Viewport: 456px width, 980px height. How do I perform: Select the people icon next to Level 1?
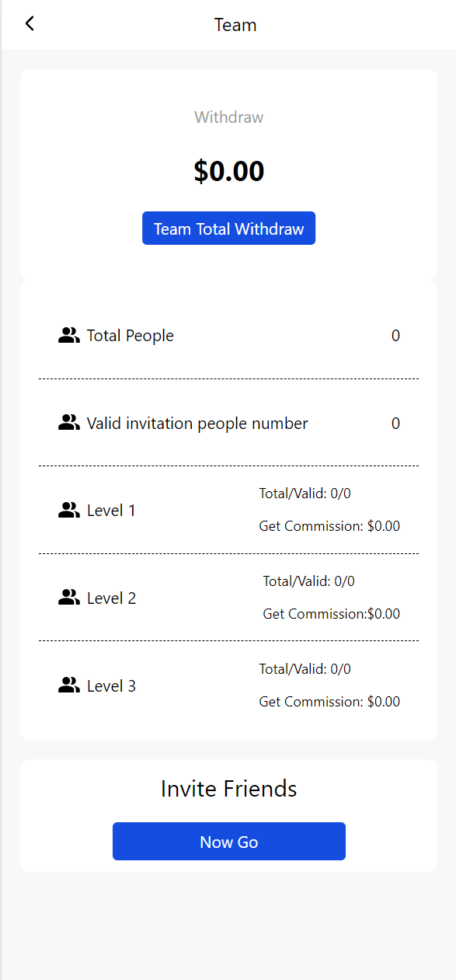[69, 511]
